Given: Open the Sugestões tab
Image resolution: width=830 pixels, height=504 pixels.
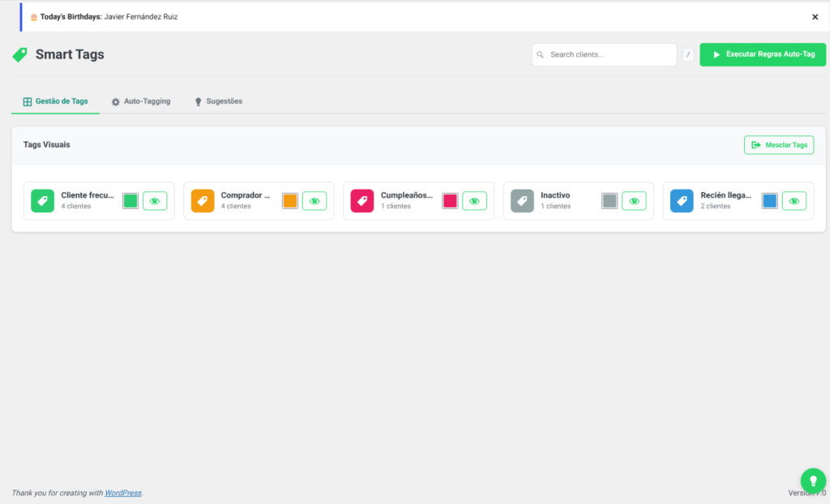Looking at the screenshot, I should (x=218, y=101).
